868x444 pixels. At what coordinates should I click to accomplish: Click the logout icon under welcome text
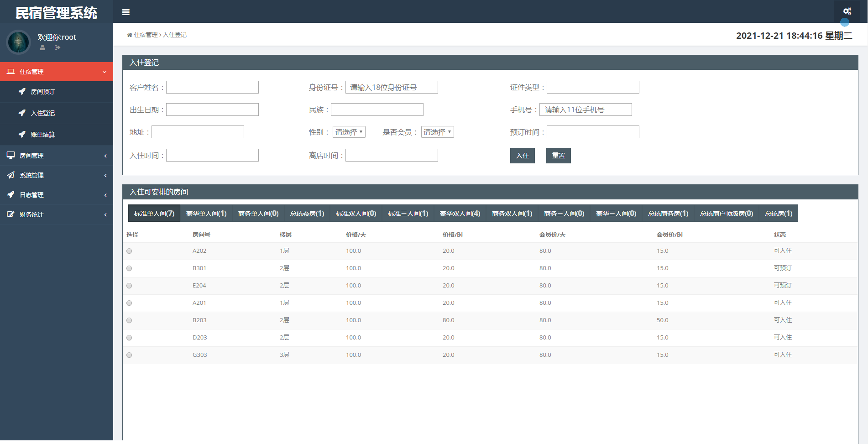click(x=58, y=47)
